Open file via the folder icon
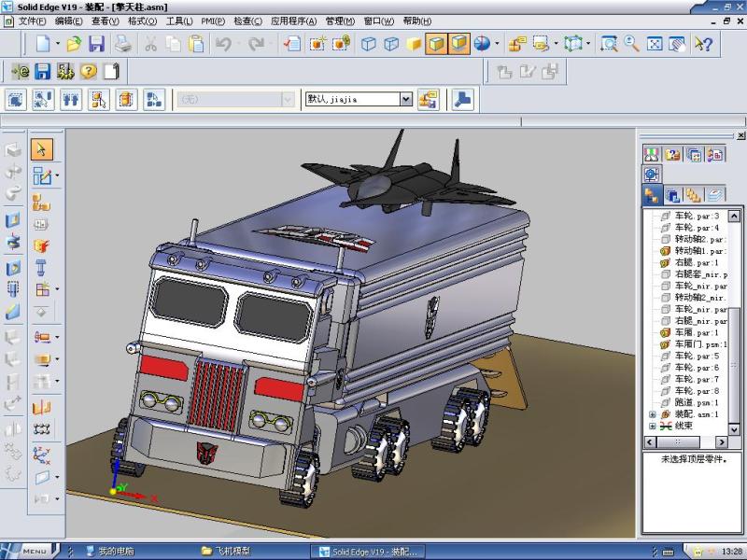This screenshot has height=560, width=747. click(x=74, y=44)
